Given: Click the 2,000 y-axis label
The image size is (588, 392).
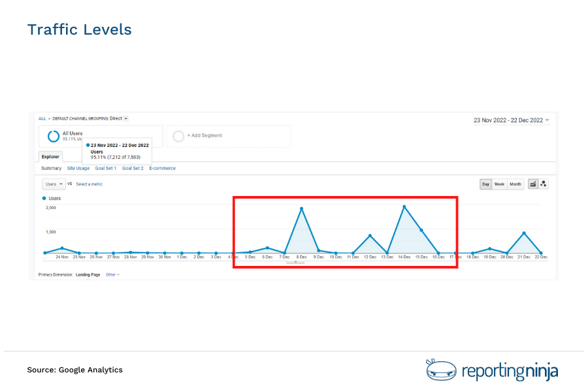Looking at the screenshot, I should [x=50, y=208].
